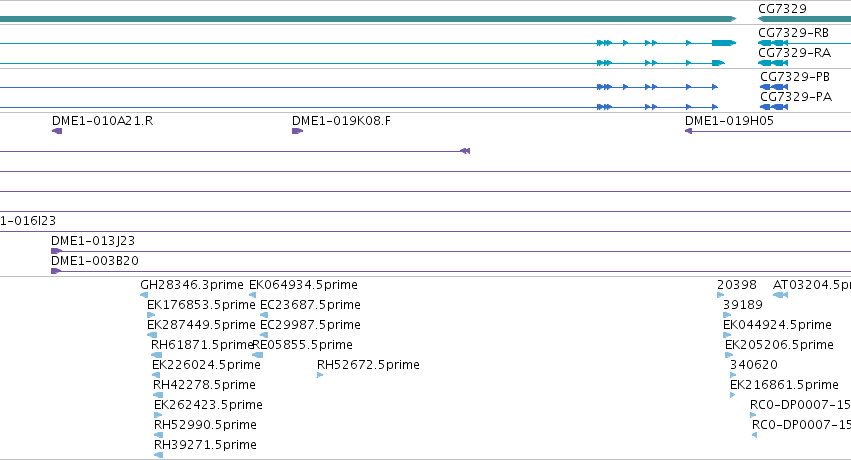Click the RH52672.5prime EST arrow
Image resolution: width=851 pixels, height=460 pixels.
click(x=320, y=375)
